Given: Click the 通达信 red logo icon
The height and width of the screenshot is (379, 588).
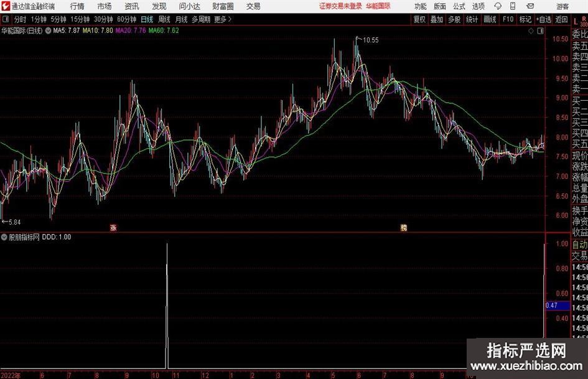Looking at the screenshot, I should [x=6, y=6].
